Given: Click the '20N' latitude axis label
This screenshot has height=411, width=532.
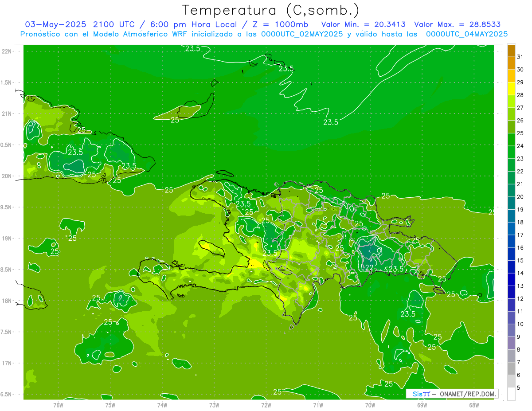Looking at the screenshot, I should pyautogui.click(x=7, y=176).
